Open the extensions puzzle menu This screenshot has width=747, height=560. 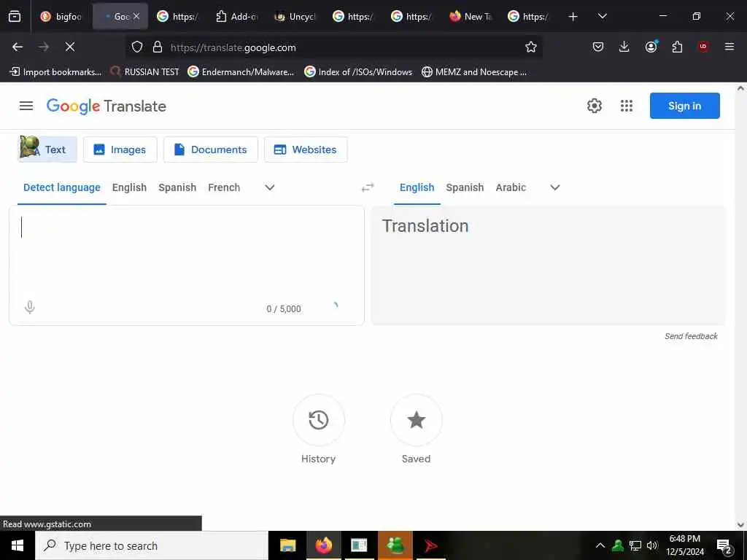coord(677,47)
